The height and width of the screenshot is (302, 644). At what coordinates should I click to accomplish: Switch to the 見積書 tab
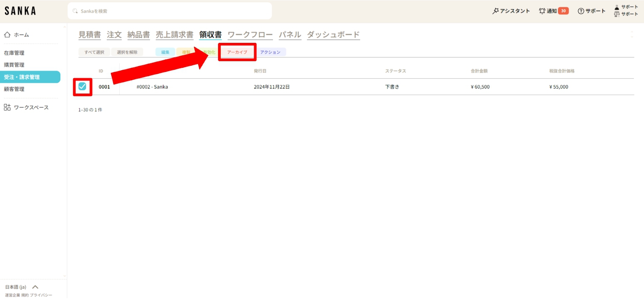(89, 35)
